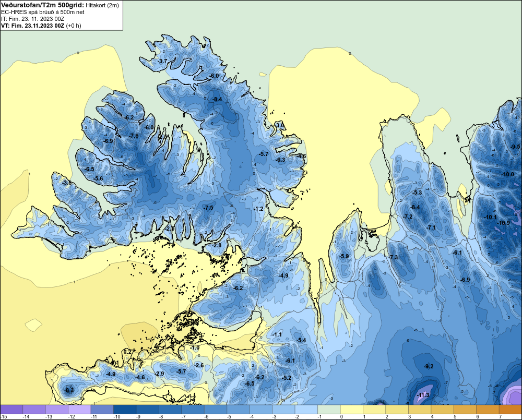This screenshot has width=522, height=420.
Task: Click the -7.2 temperature value on map
Action: tap(408, 217)
